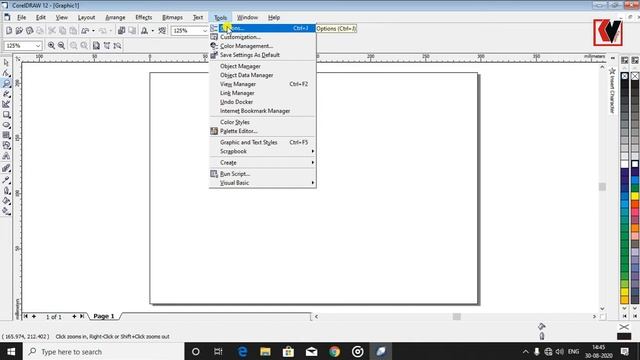Image resolution: width=640 pixels, height=360 pixels.
Task: Select the Interactive Blend tool in toolbox
Action: (x=6, y=168)
